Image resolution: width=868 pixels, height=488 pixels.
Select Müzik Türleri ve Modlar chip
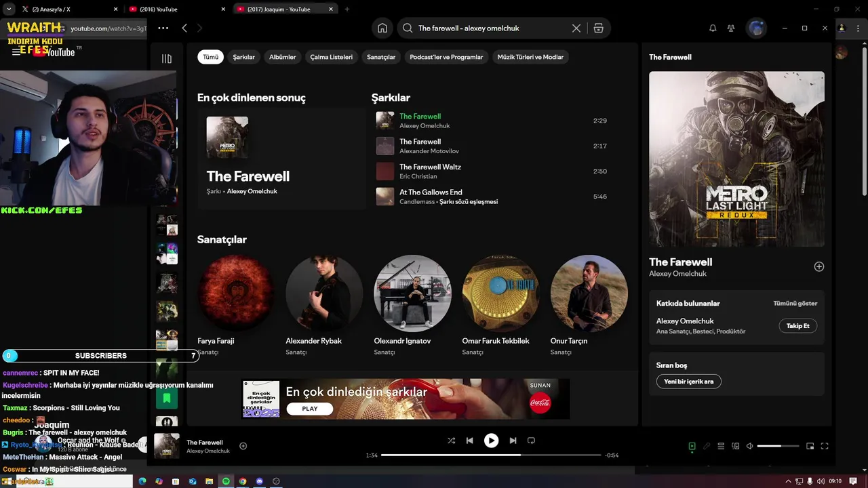tap(530, 57)
